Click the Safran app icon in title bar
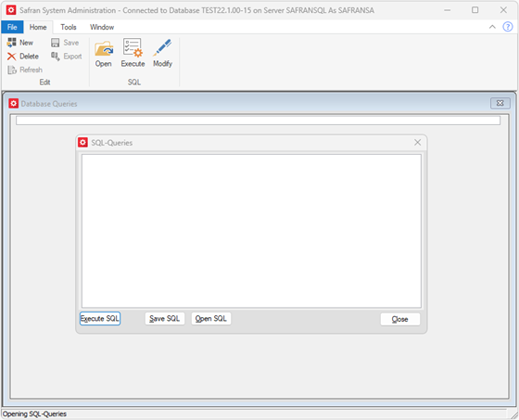Image resolution: width=519 pixels, height=420 pixels. click(11, 10)
